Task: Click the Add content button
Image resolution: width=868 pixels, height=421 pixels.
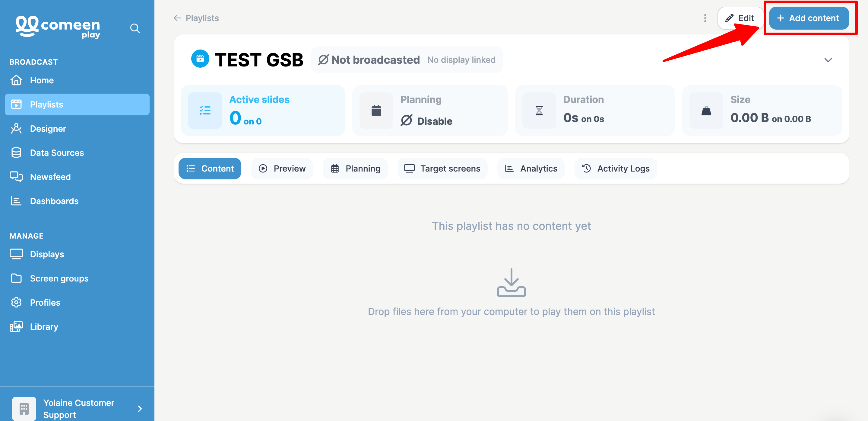Action: coord(808,18)
